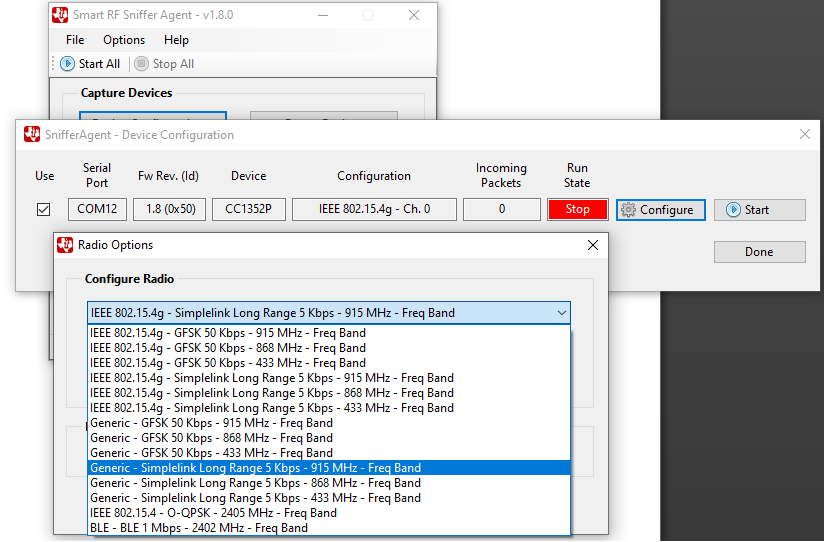The width and height of the screenshot is (826, 542).
Task: Click the Start All play icon
Action: 67,64
